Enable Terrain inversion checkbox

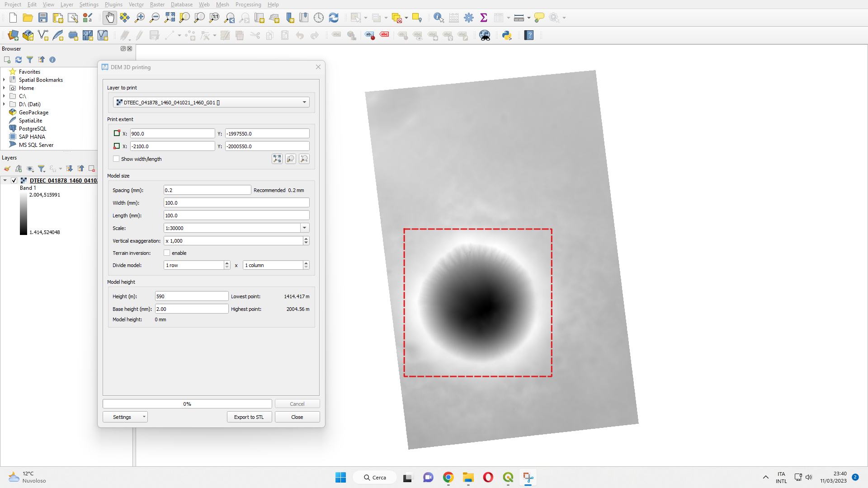point(167,253)
